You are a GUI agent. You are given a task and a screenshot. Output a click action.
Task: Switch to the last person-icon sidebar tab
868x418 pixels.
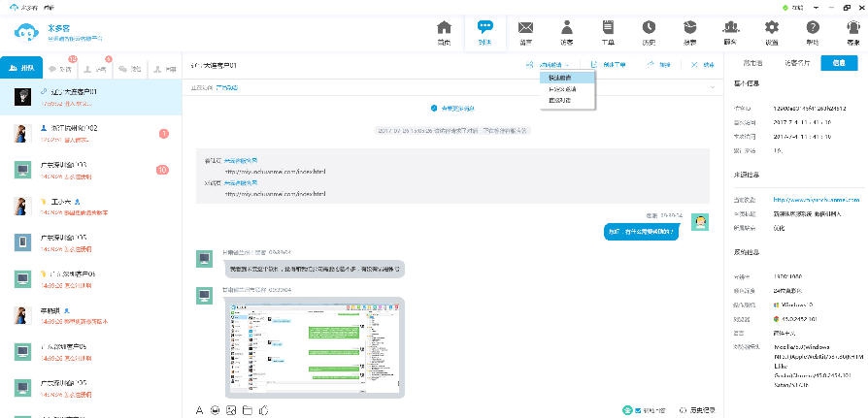pos(165,69)
